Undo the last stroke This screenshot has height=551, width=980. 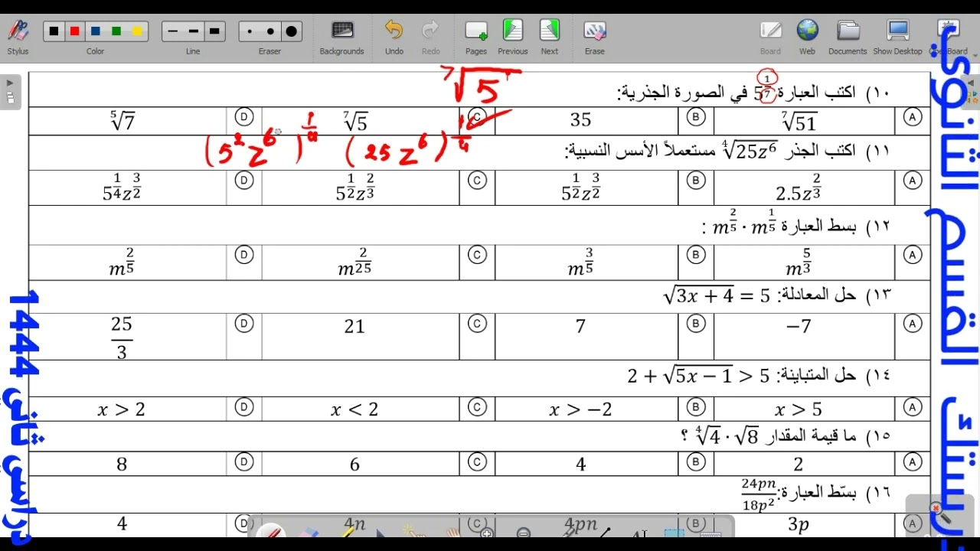[394, 37]
